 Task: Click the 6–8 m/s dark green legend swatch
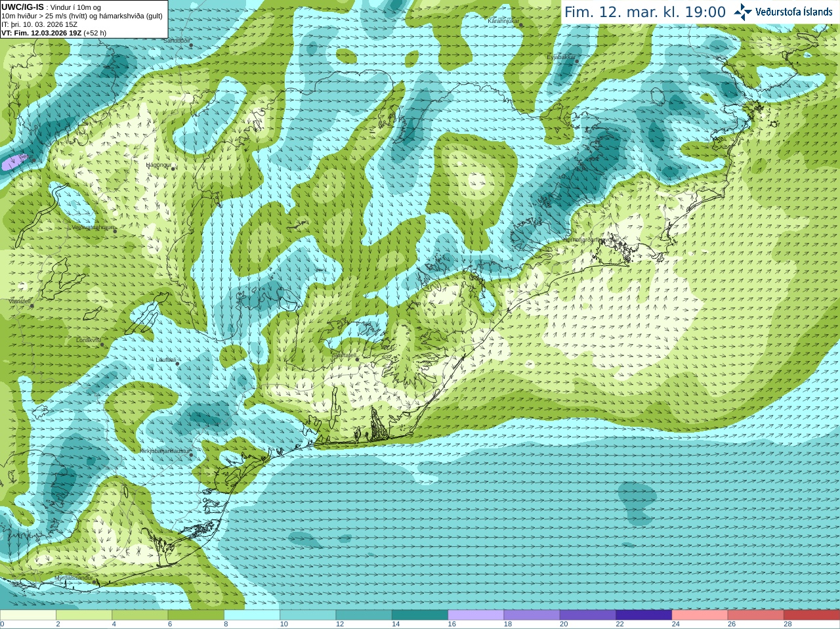196,615
